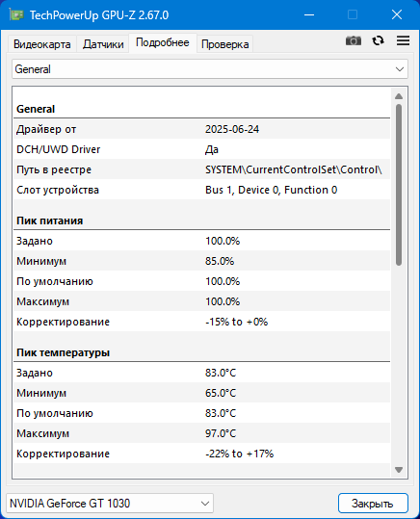Viewport: 420px width, 519px height.
Task: Click the GPU-Z app icon in title bar
Action: 16,14
